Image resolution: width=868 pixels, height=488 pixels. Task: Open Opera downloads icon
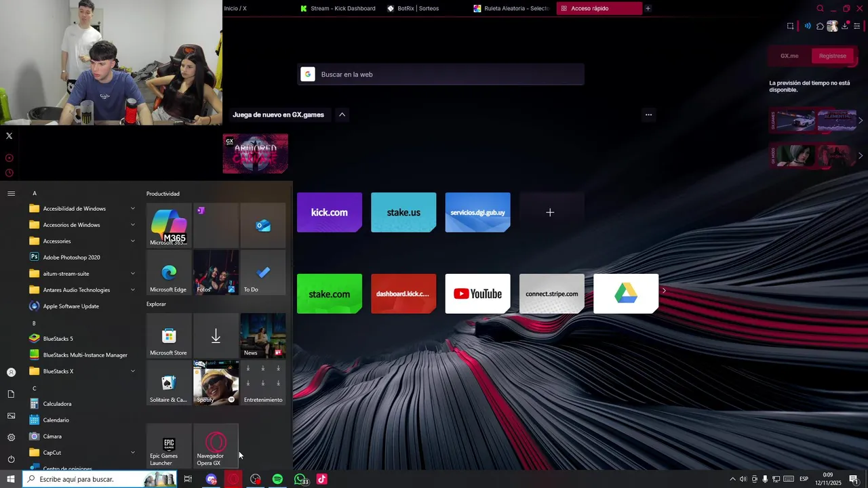(845, 26)
